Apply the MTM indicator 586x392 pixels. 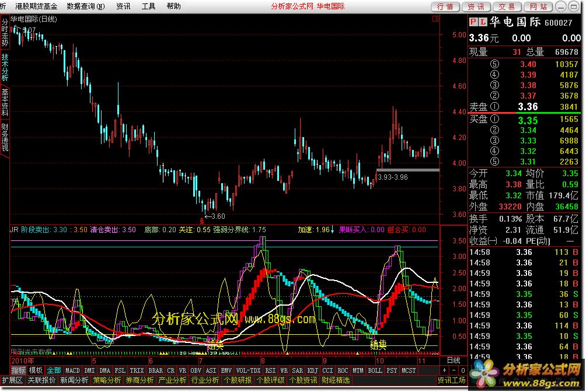(358, 370)
